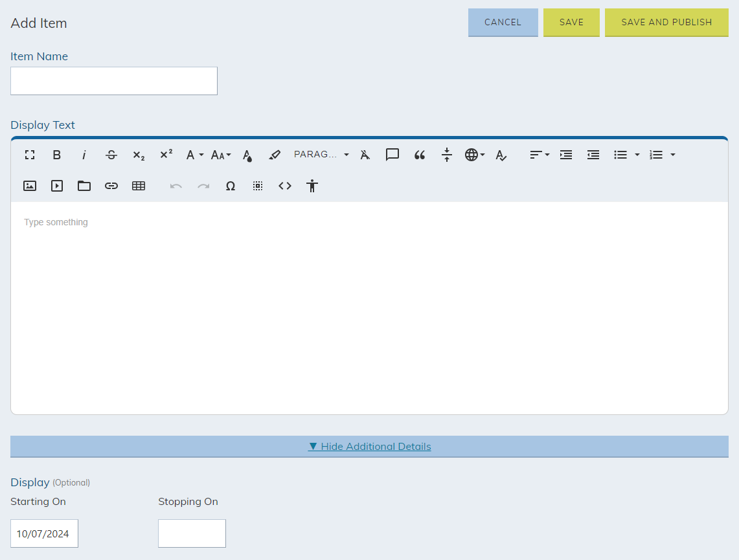The image size is (739, 560).
Task: Insert a special character (Omega)
Action: 231,186
